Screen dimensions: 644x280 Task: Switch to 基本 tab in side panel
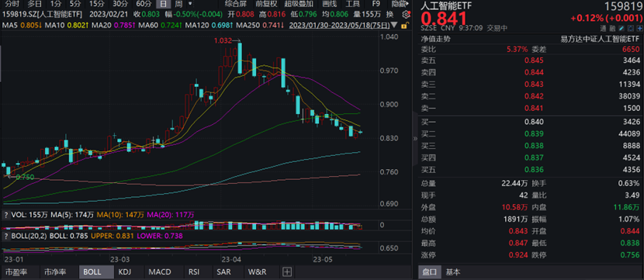453,271
